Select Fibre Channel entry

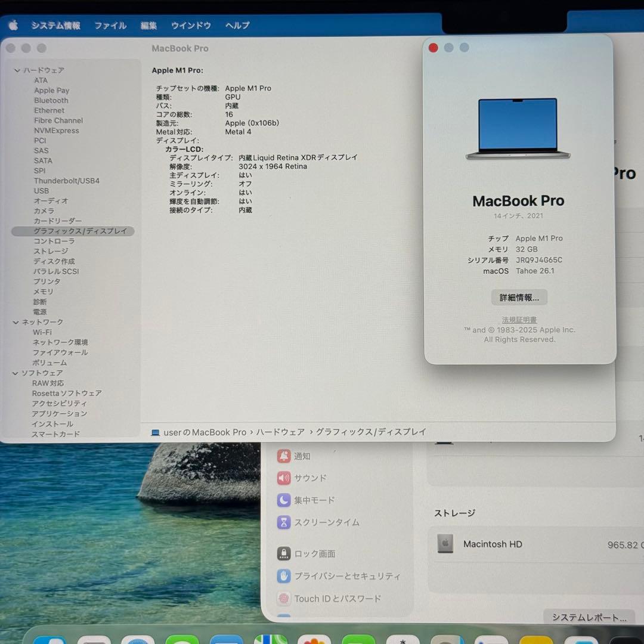[x=58, y=120]
